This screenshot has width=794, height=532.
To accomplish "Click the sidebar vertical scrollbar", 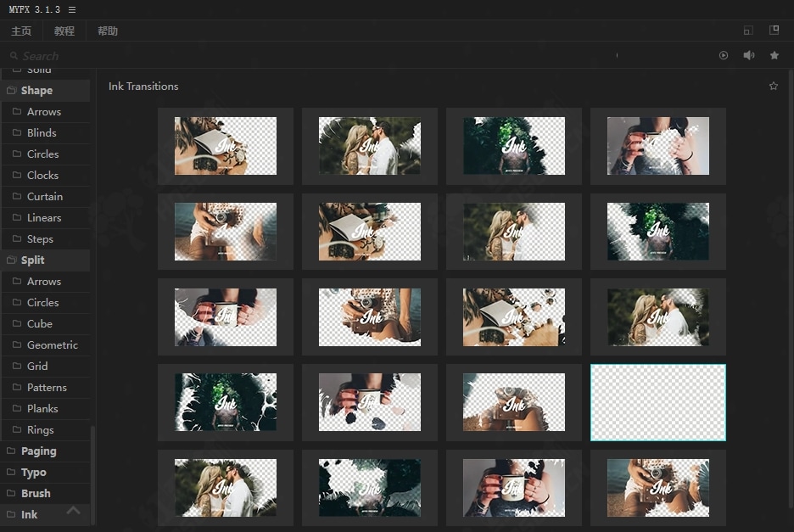I will pyautogui.click(x=92, y=475).
